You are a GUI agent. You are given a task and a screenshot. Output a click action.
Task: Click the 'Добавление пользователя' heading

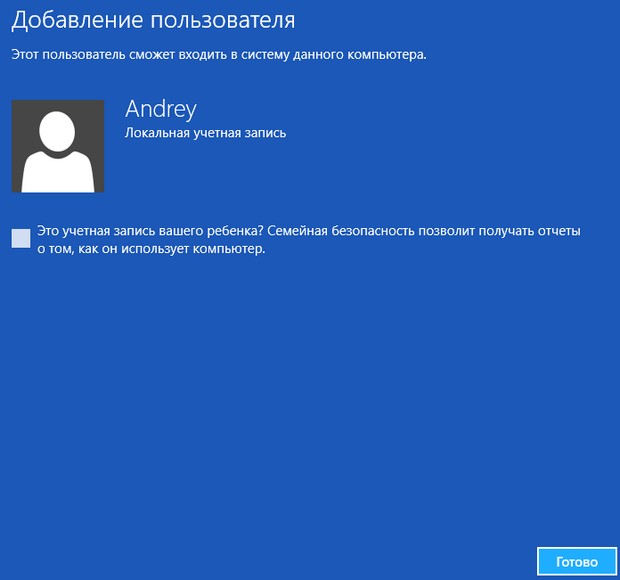click(153, 20)
